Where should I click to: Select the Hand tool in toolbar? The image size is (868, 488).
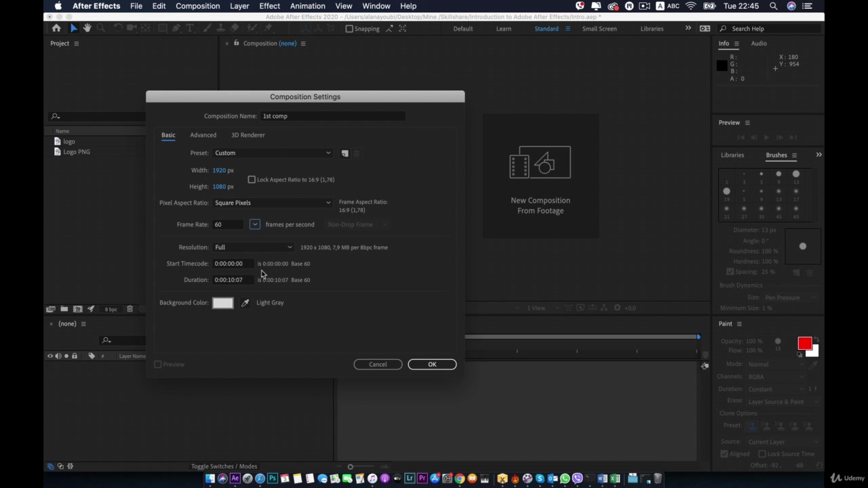(87, 28)
